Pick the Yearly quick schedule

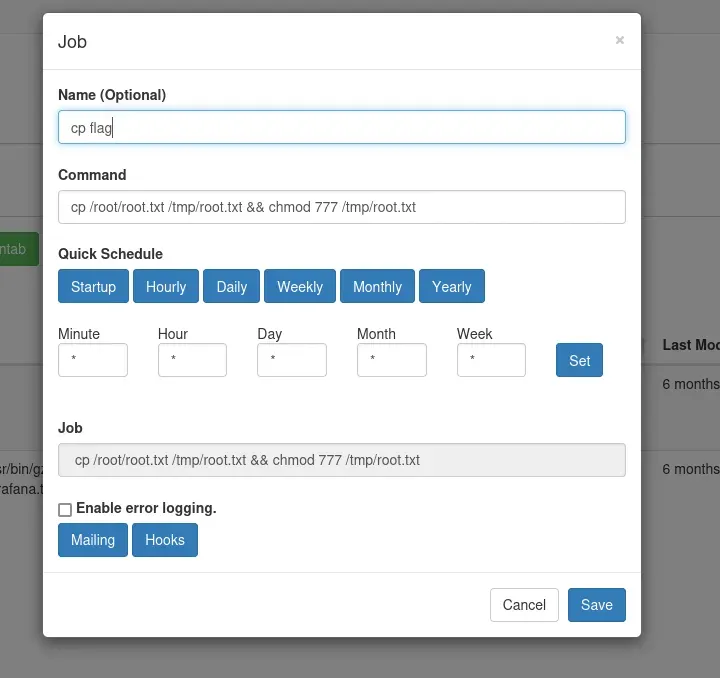(451, 286)
